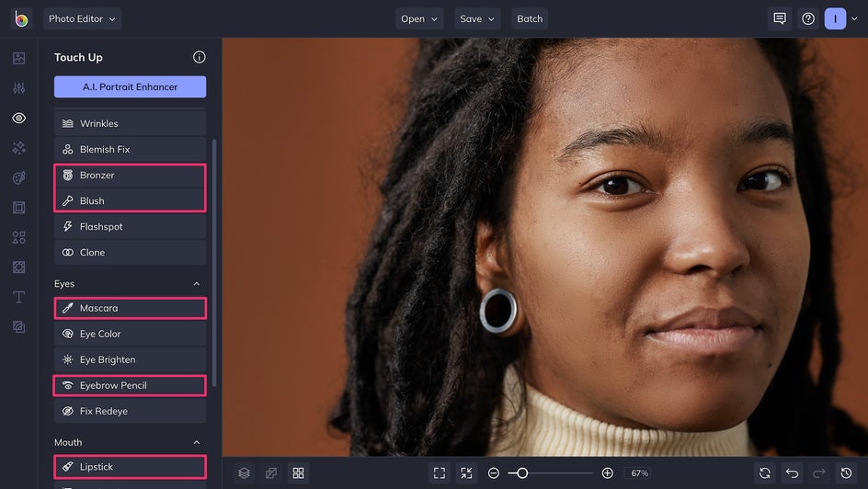Select the Clone tool
The width and height of the screenshot is (868, 489).
click(x=130, y=252)
